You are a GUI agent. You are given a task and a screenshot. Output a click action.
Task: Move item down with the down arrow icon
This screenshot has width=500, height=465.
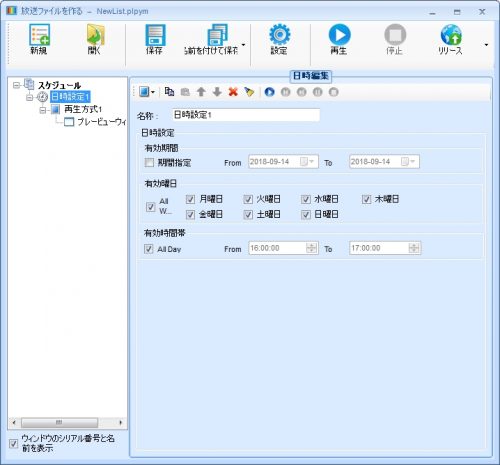tap(217, 92)
